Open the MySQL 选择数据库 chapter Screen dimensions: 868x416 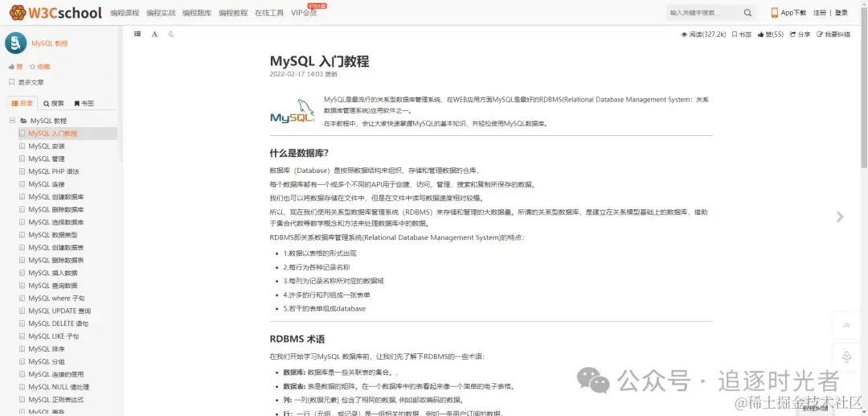pos(56,223)
